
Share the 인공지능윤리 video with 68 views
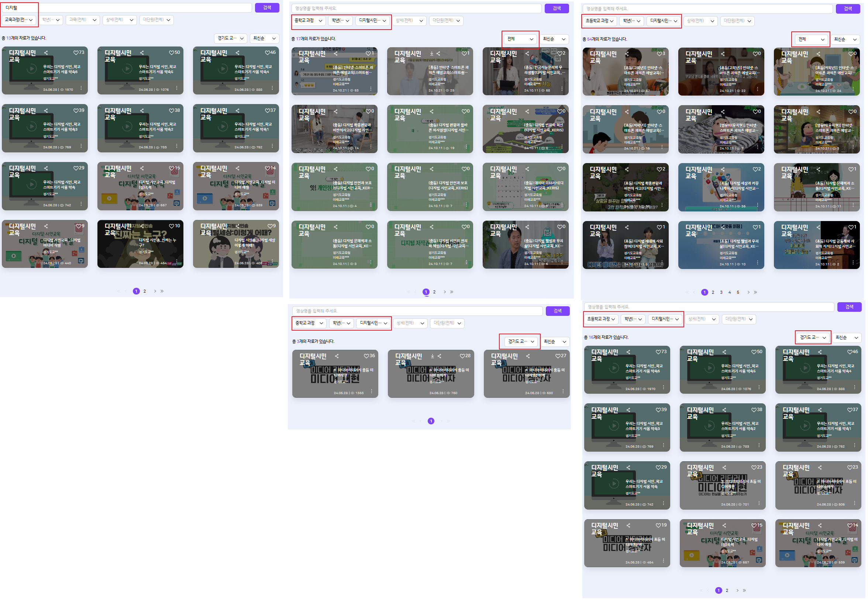click(527, 54)
